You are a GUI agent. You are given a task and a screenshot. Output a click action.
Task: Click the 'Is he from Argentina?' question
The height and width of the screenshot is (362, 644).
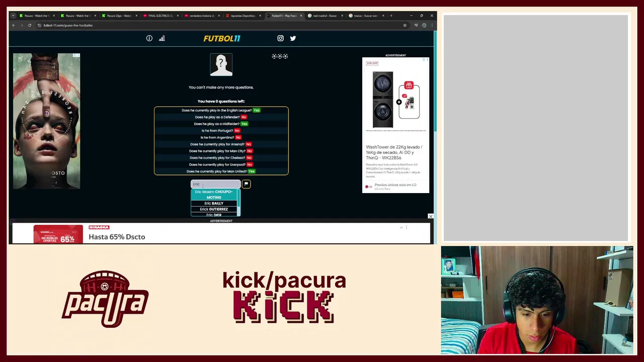[x=221, y=137]
